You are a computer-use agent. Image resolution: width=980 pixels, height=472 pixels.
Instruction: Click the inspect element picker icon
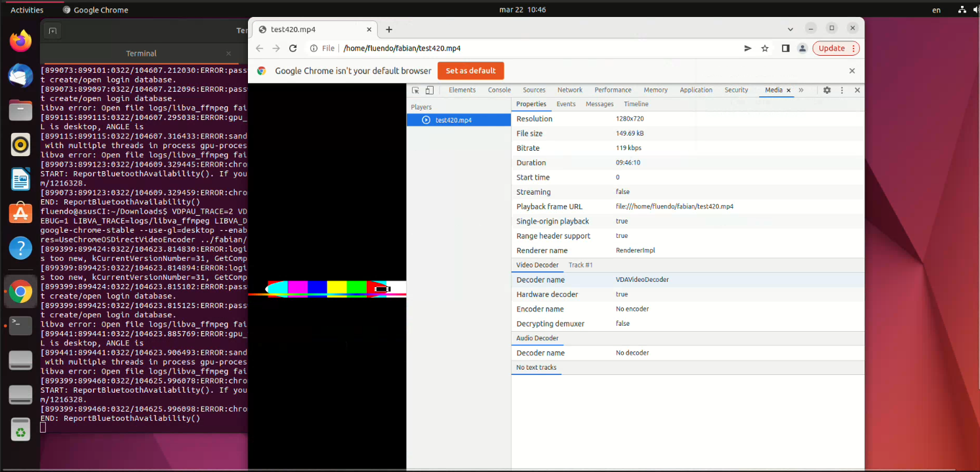[415, 90]
